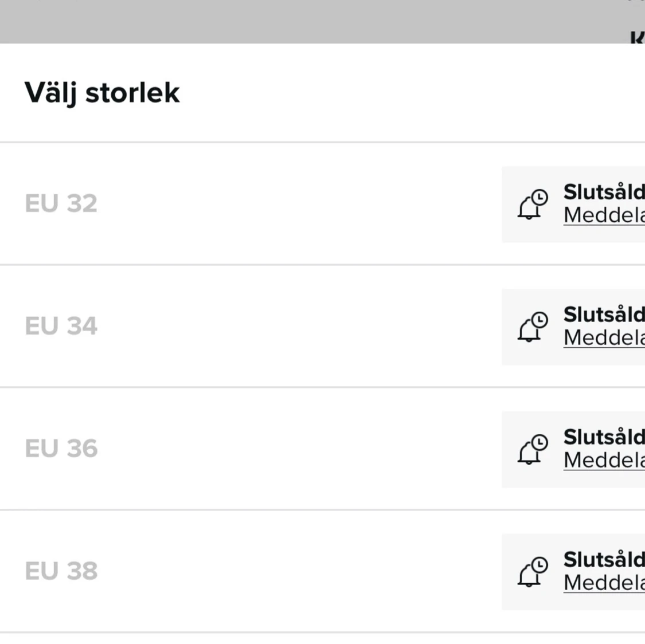Image resolution: width=645 pixels, height=644 pixels.
Task: Tap the bell clock icon beside EU 34
Action: pyautogui.click(x=533, y=327)
